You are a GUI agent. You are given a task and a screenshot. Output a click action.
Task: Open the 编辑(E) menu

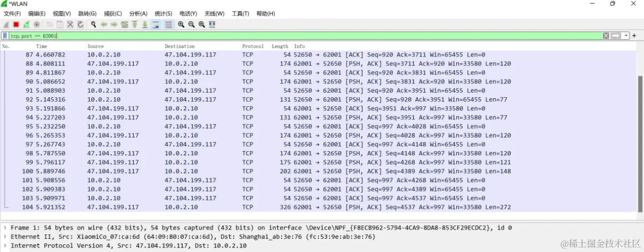37,14
